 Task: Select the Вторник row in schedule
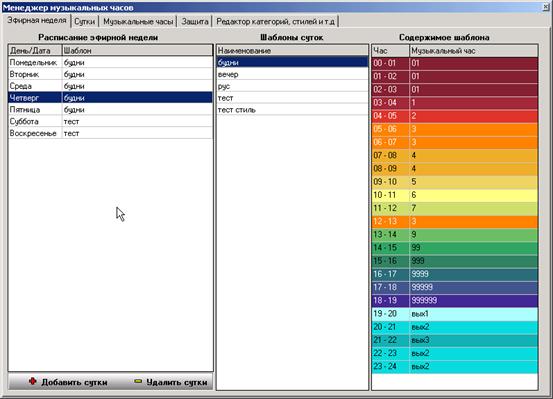(x=110, y=74)
